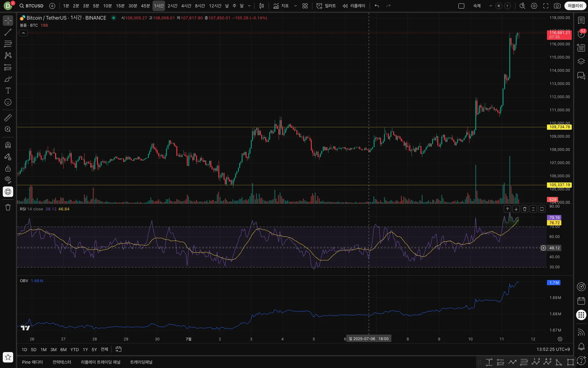Toggle lock all drawings

[x=8, y=169]
